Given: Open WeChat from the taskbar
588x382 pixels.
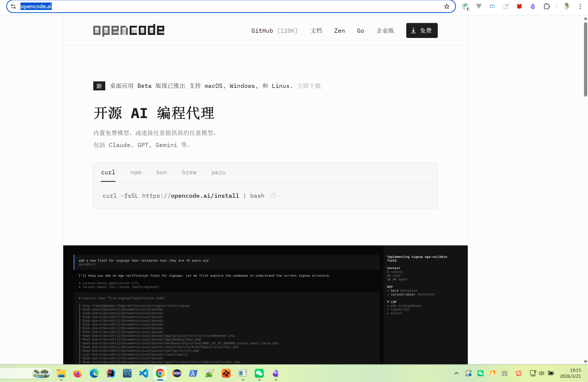Looking at the screenshot, I should tap(259, 374).
